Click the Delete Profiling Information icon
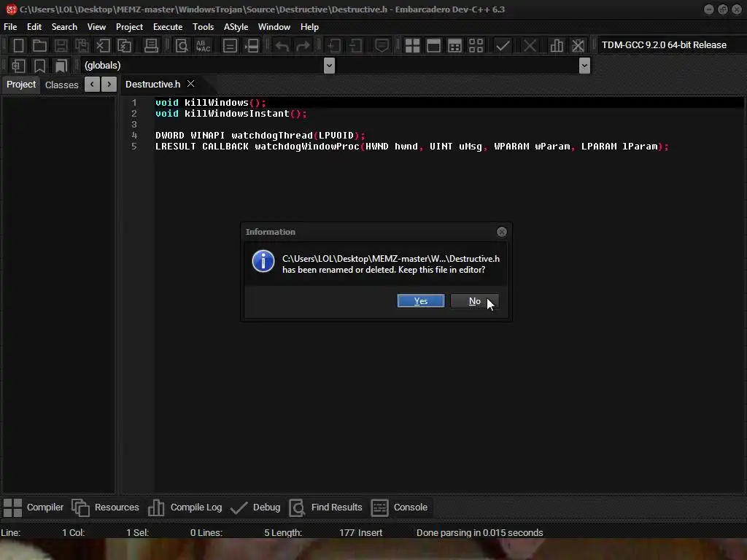Image resolution: width=747 pixels, height=560 pixels. coord(578,46)
